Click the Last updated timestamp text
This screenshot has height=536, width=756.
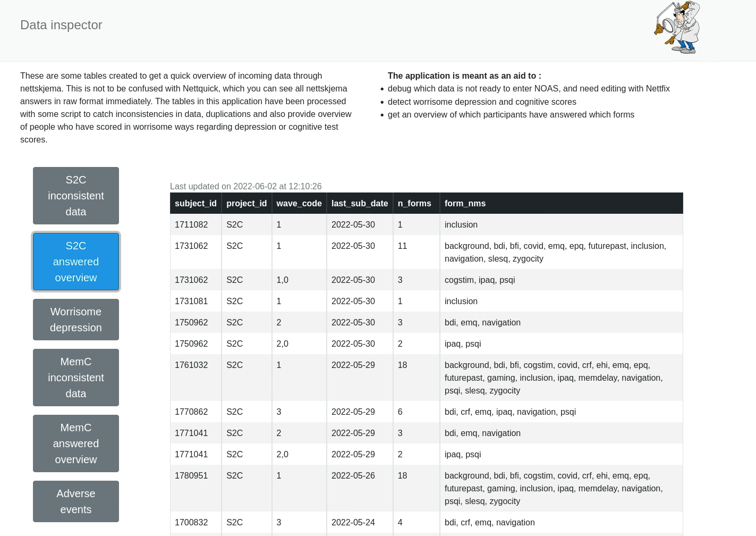click(245, 187)
